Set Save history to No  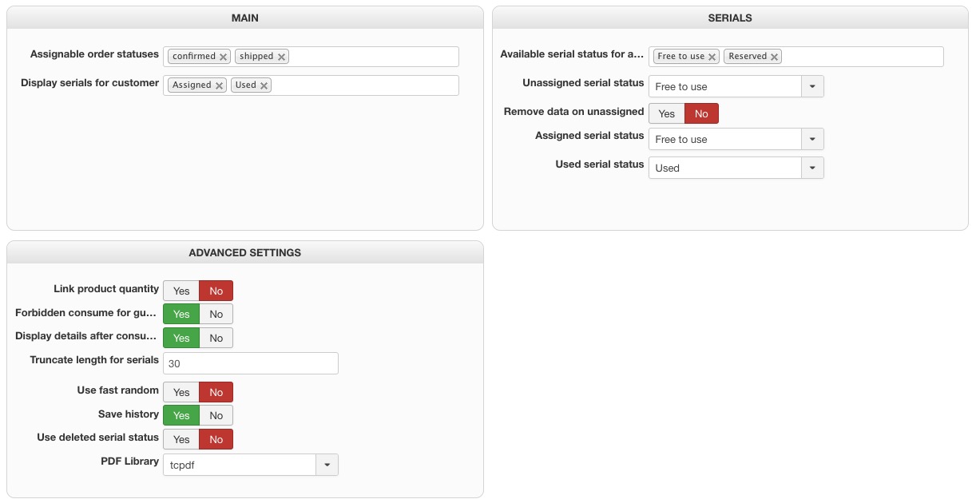216,415
